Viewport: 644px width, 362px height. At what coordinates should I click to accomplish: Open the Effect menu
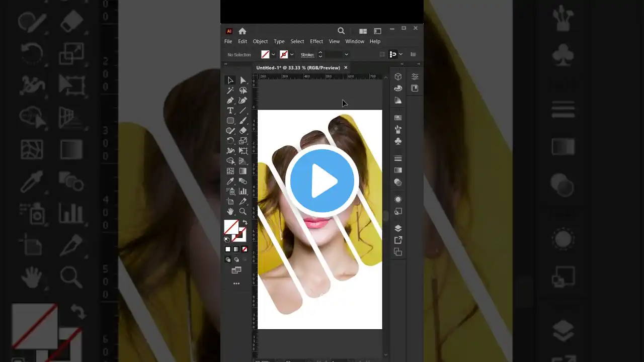tap(316, 41)
